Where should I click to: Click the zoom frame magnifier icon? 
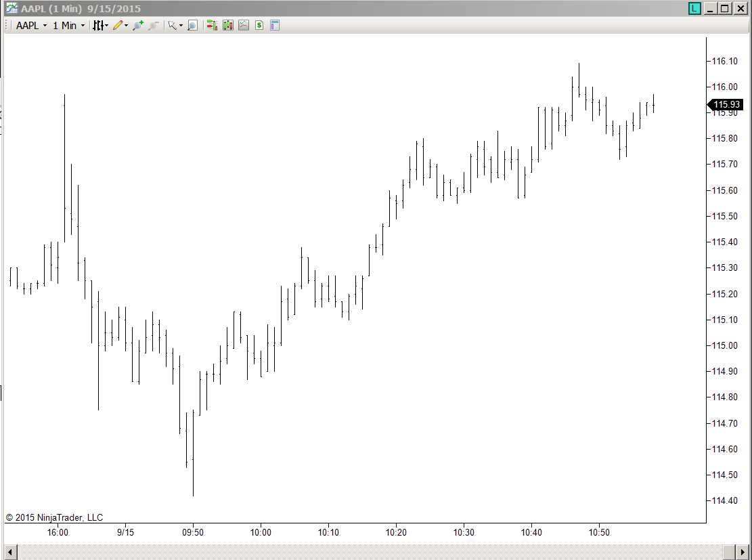point(192,26)
